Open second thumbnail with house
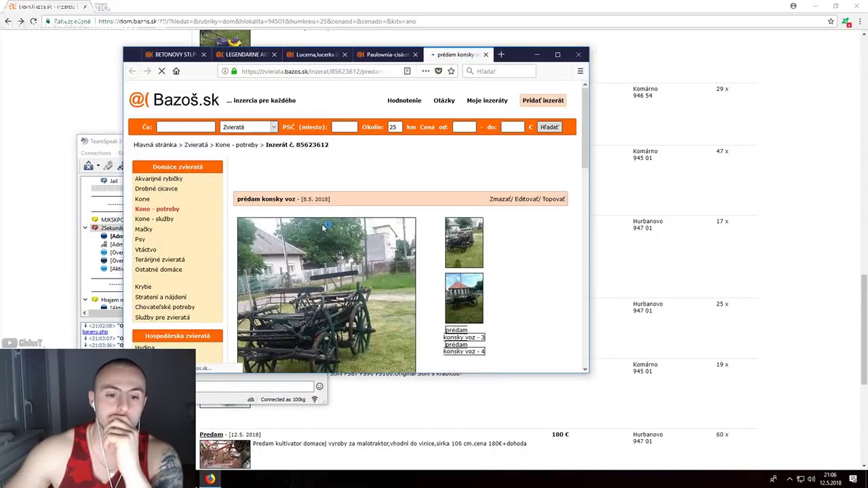868x488 pixels. tap(464, 298)
